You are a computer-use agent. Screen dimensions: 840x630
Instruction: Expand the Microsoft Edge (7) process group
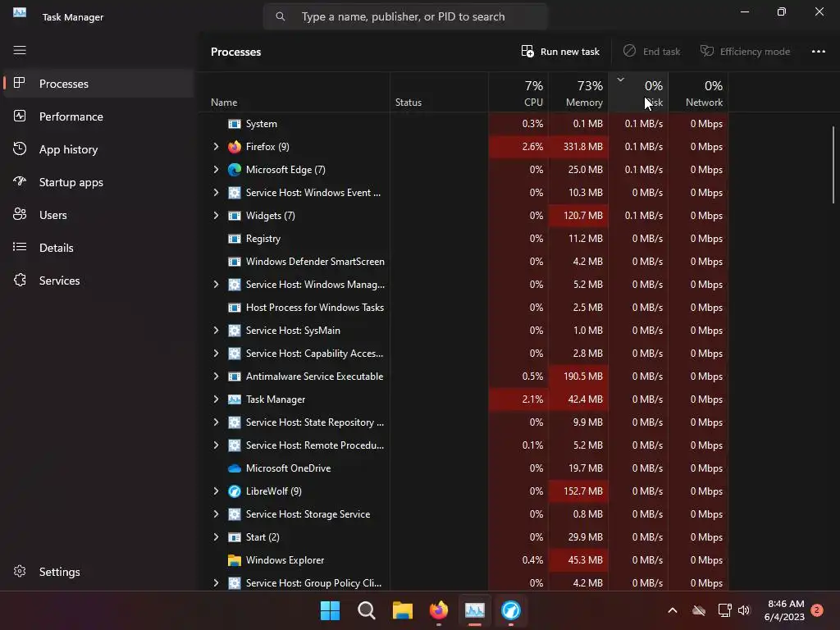216,170
